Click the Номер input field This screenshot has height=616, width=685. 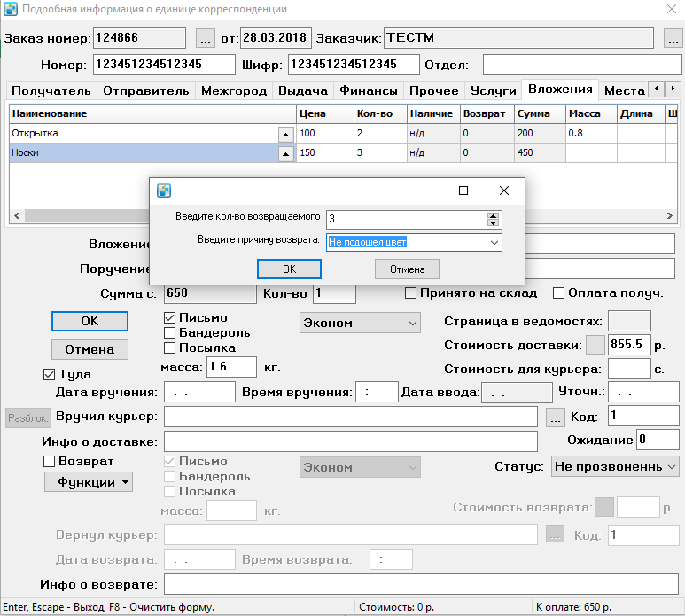[164, 65]
